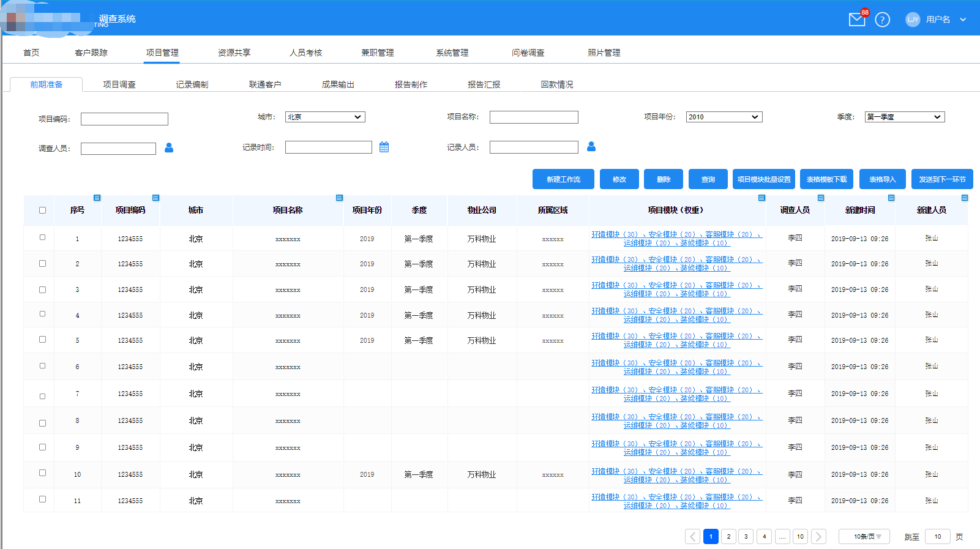
Task: Open the 季度 dropdown showing 第一季度
Action: coord(905,117)
